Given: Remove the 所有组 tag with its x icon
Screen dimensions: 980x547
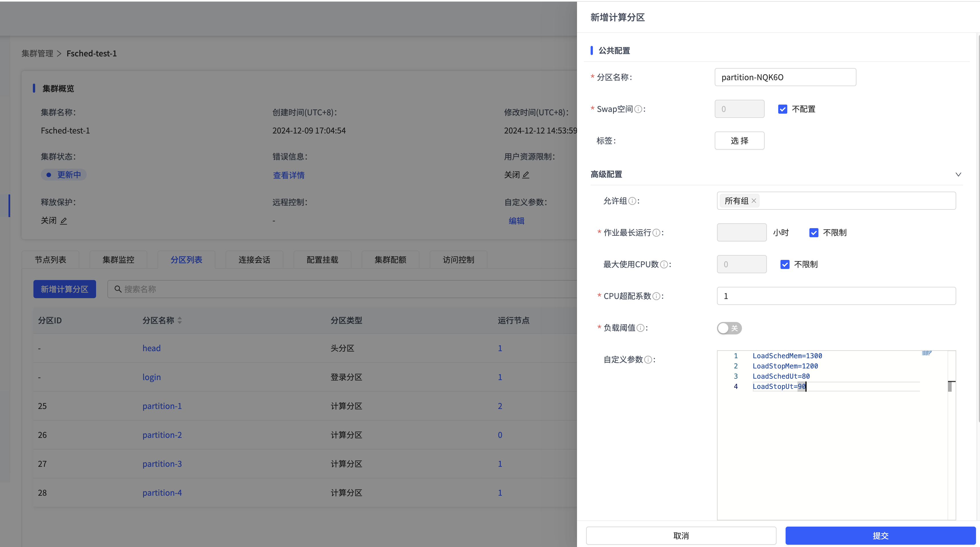Looking at the screenshot, I should pos(754,201).
